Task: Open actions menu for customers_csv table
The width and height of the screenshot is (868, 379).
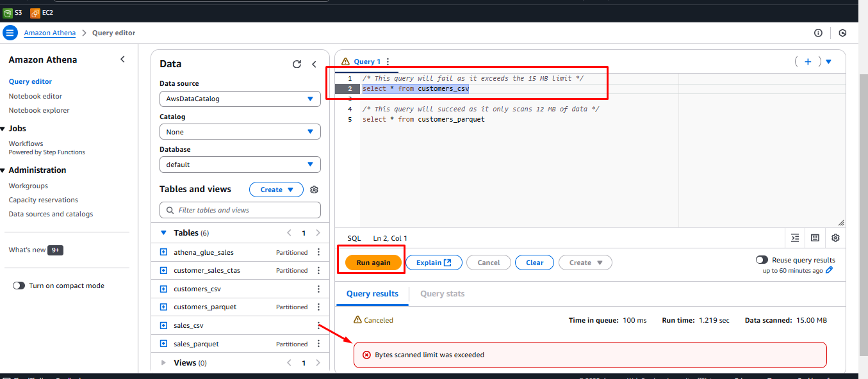Action: pyautogui.click(x=318, y=289)
